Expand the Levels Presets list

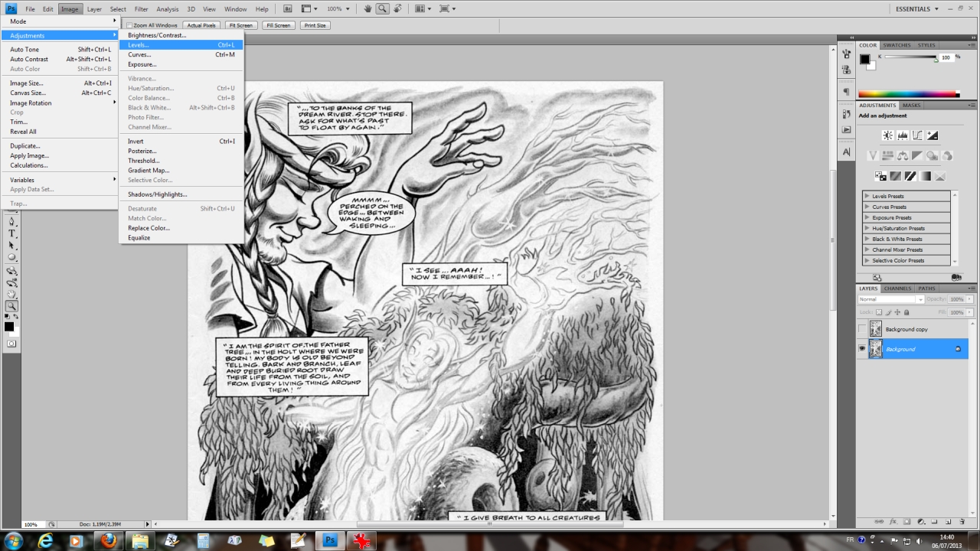(x=867, y=196)
